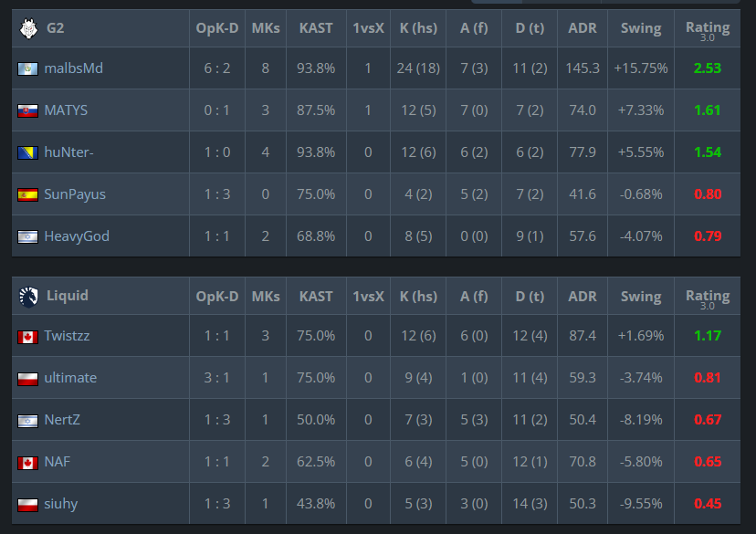Click the OpK-D header in G2 table
The height and width of the screenshot is (534, 756).
[217, 28]
